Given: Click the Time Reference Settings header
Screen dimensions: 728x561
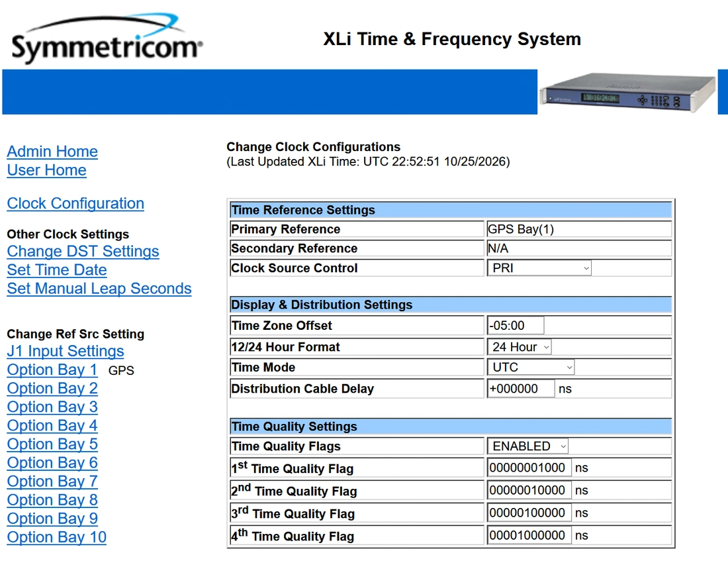Looking at the screenshot, I should tap(451, 210).
